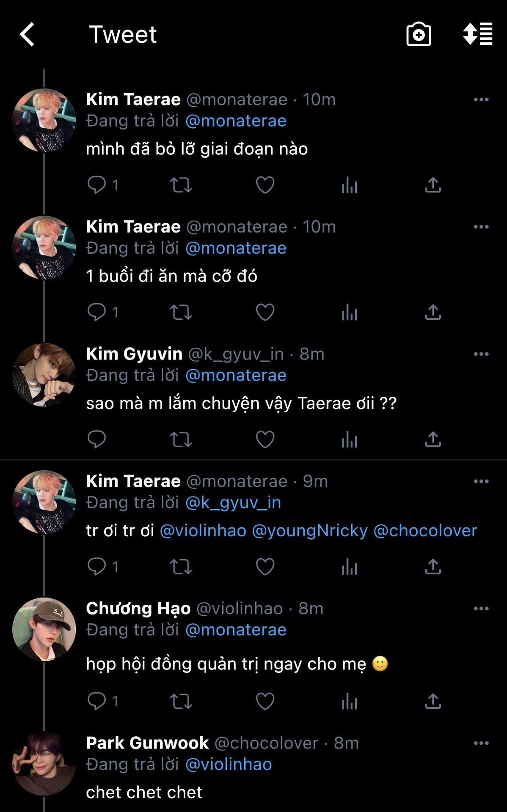
Task: Like the tweet "mình đã bỏ lỡ giai đoạn nào"
Action: click(x=265, y=185)
